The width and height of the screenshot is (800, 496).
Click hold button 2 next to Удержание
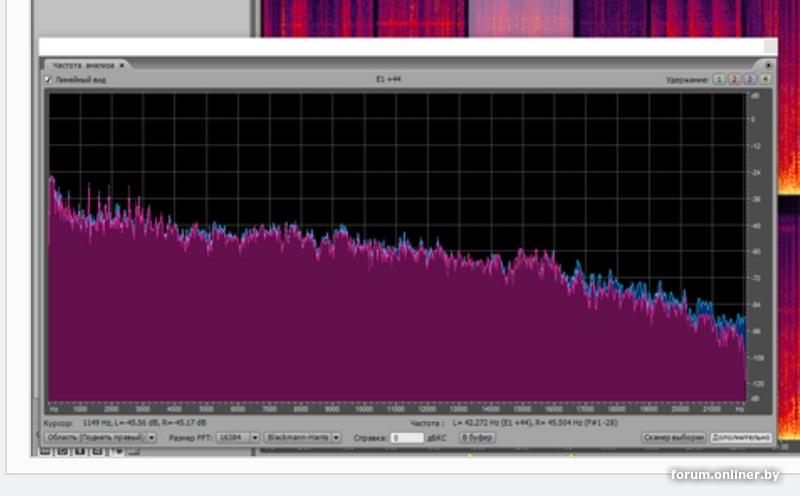(733, 79)
